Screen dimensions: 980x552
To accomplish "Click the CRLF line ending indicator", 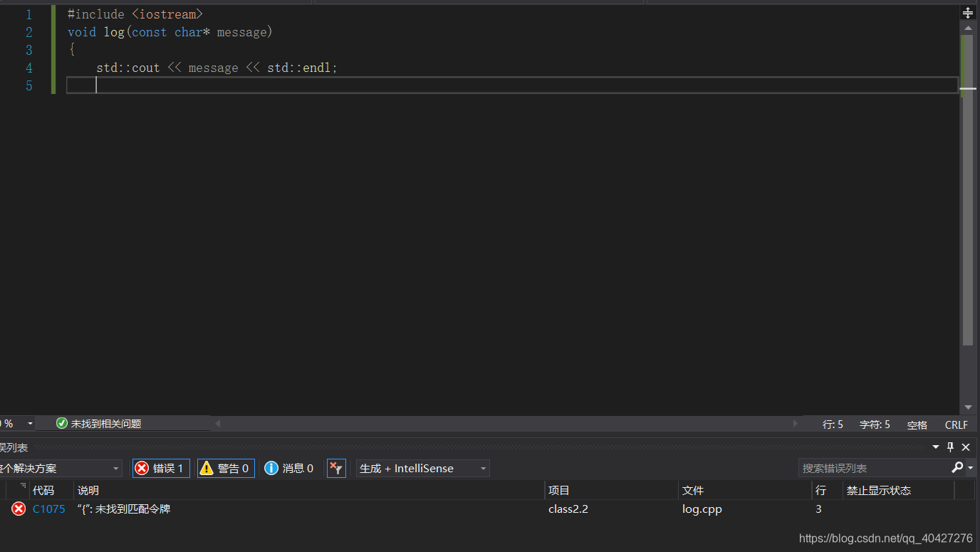I will pos(956,425).
